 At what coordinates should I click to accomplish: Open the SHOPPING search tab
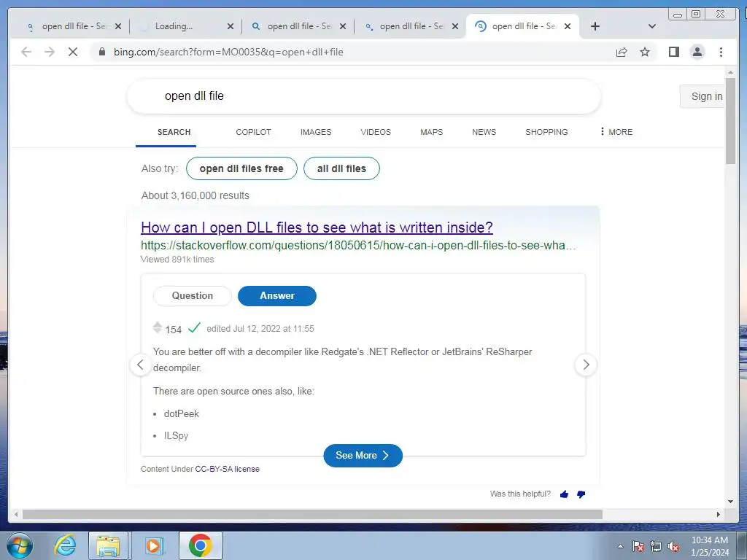[x=546, y=132]
